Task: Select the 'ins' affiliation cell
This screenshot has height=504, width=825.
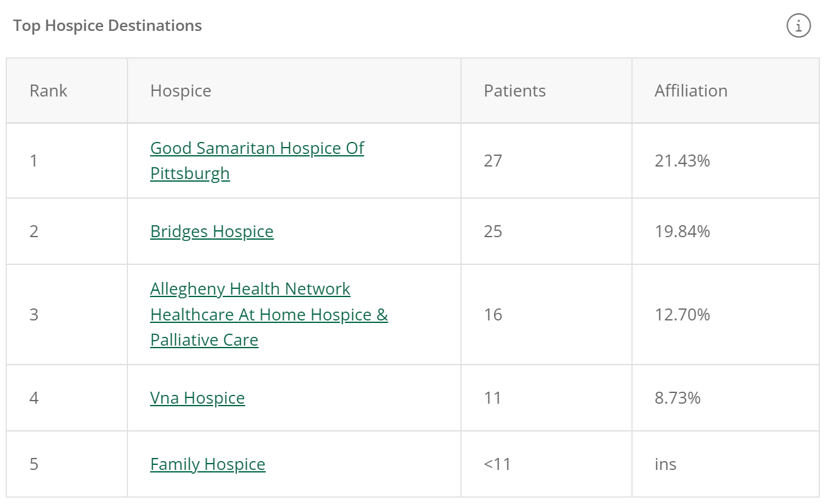Action: coord(725,464)
